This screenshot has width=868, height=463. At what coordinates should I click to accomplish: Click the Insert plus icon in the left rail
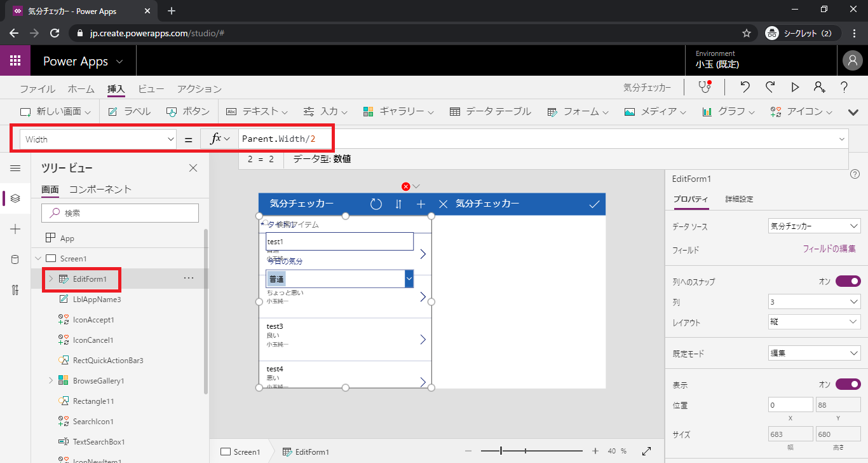[x=15, y=229]
